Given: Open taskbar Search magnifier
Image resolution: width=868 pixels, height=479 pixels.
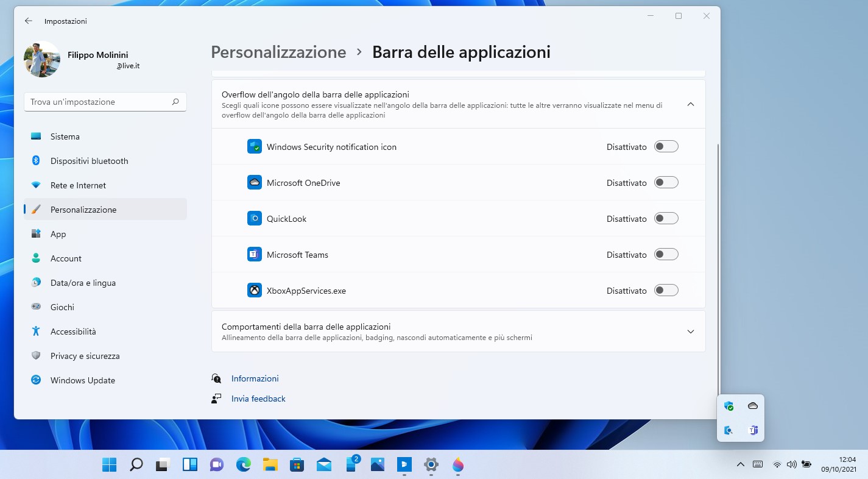Looking at the screenshot, I should click(x=136, y=465).
